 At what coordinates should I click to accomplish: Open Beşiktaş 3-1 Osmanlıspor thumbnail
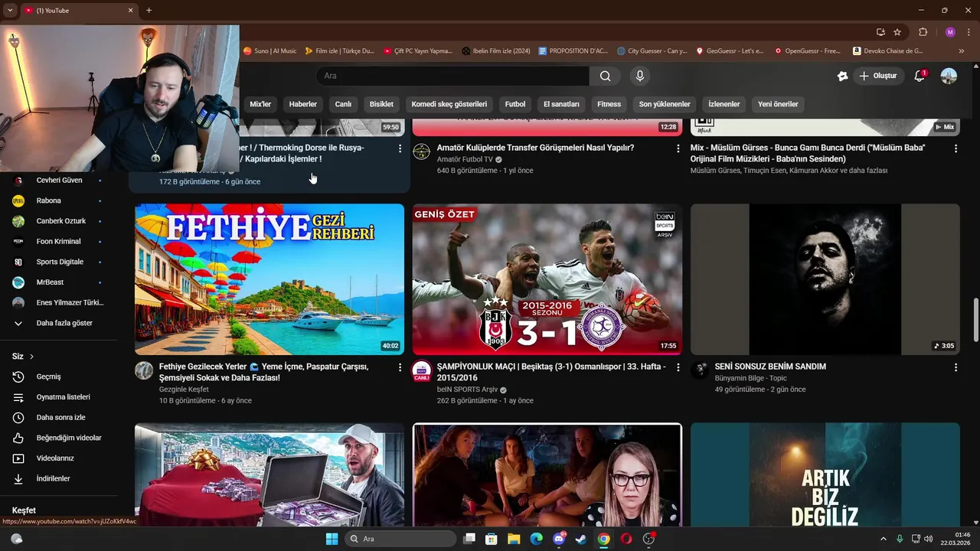[547, 279]
